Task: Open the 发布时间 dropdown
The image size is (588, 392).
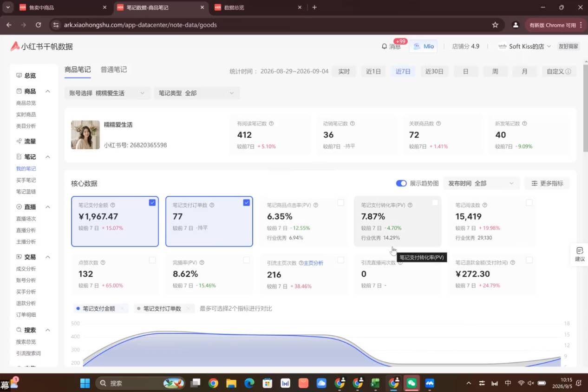Action: click(482, 183)
